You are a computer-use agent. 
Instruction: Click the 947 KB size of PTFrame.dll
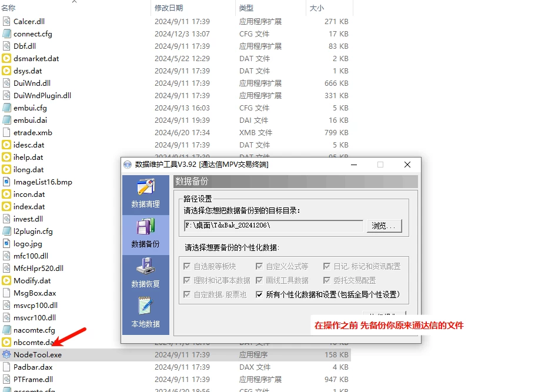click(x=336, y=379)
